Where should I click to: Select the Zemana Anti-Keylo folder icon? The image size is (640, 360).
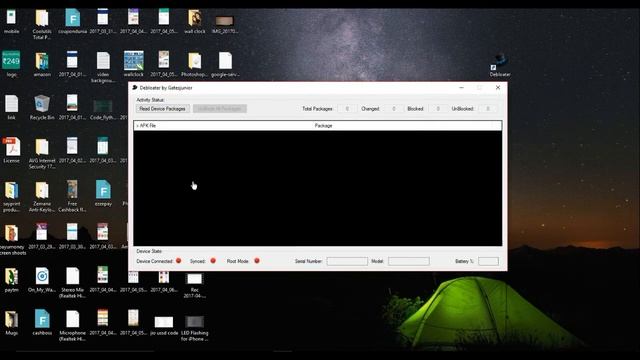(x=42, y=197)
